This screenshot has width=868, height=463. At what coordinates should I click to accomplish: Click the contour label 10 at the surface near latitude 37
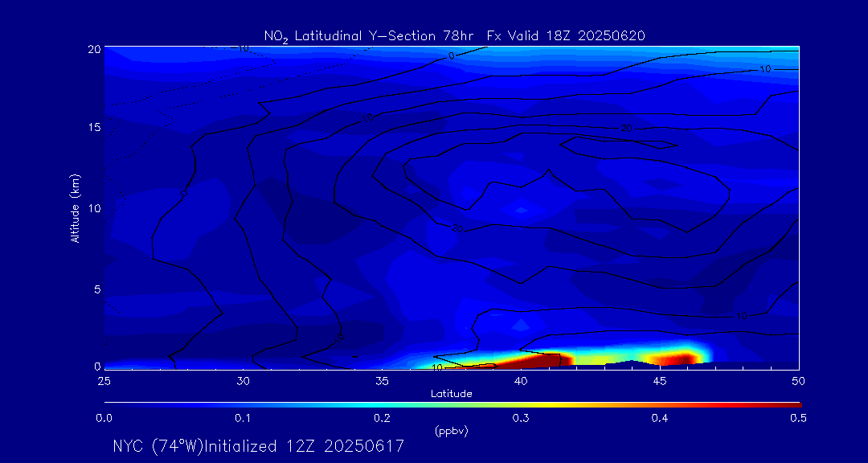coord(436,367)
